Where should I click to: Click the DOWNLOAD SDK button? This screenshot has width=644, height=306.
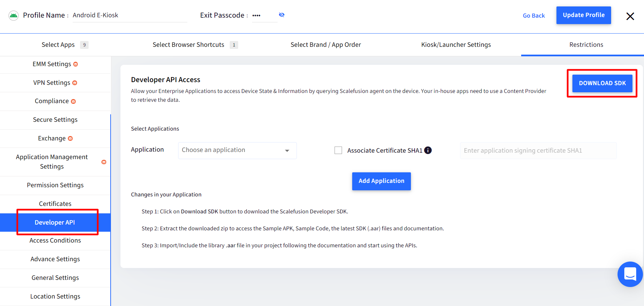tap(602, 83)
